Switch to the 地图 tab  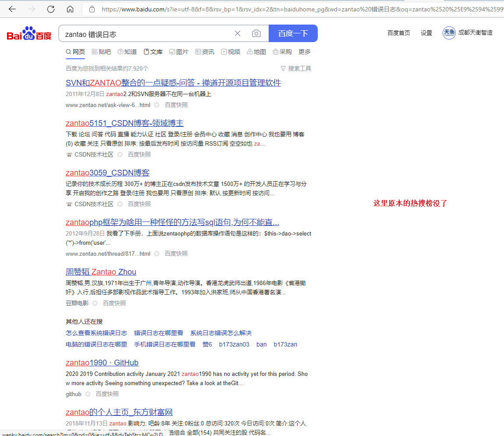[x=256, y=52]
